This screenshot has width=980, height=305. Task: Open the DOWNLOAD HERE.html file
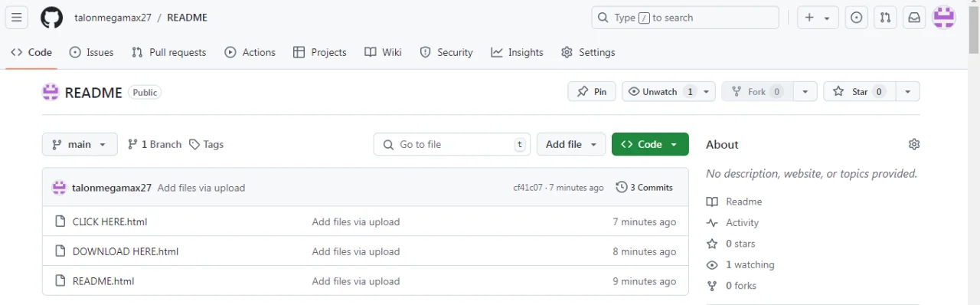(126, 251)
